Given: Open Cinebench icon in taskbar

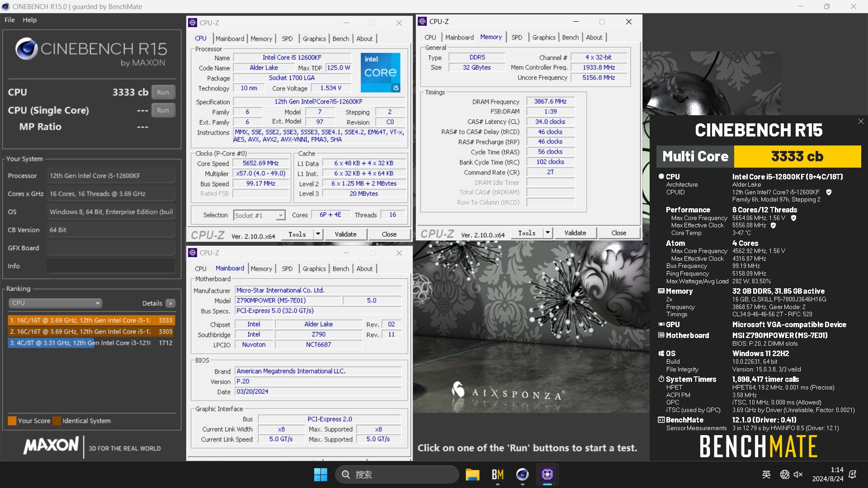Looking at the screenshot, I should (x=522, y=474).
